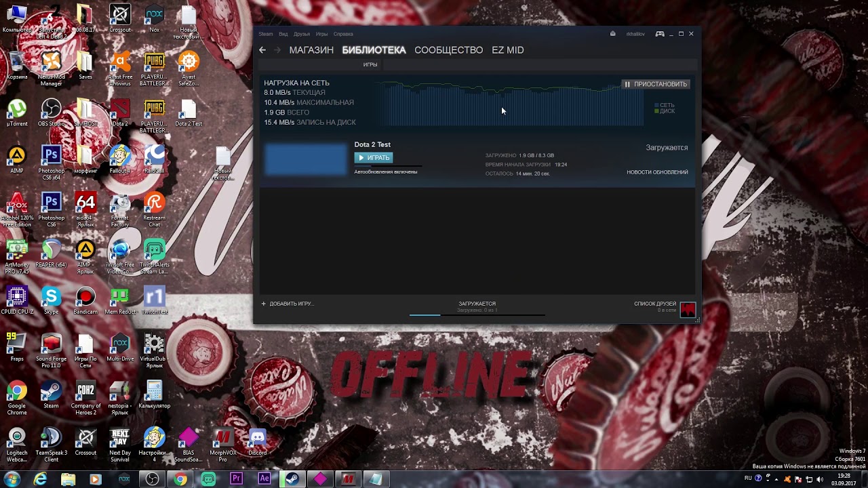
Task: Open the Bandicam desktop shortcut
Action: [85, 300]
